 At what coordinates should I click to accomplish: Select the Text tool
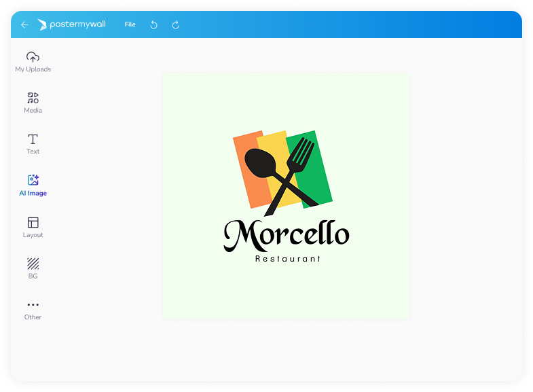[x=33, y=143]
